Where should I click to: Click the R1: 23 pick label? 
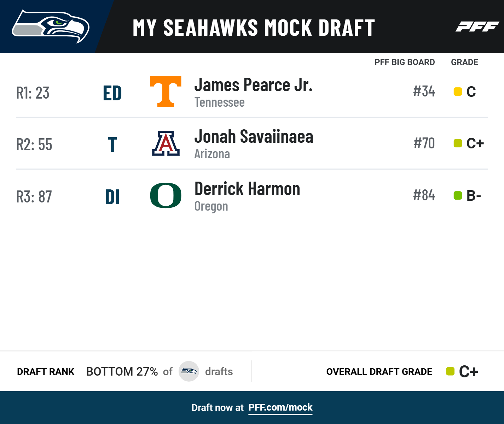point(33,93)
